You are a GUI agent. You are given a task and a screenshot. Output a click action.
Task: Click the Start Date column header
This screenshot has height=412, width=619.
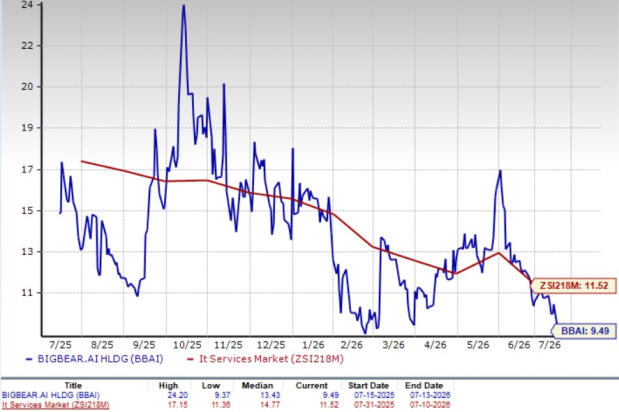click(368, 385)
